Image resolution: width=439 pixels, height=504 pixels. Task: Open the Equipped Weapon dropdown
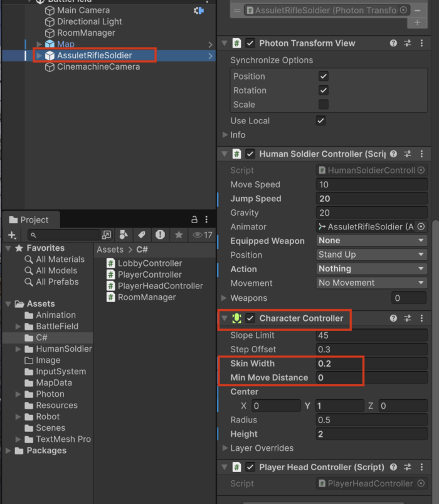(x=371, y=241)
